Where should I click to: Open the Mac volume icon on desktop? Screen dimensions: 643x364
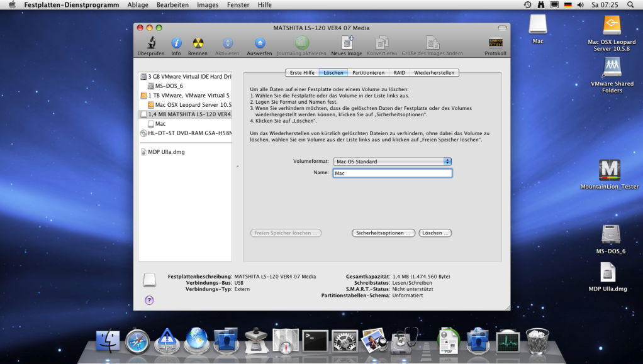pyautogui.click(x=537, y=25)
